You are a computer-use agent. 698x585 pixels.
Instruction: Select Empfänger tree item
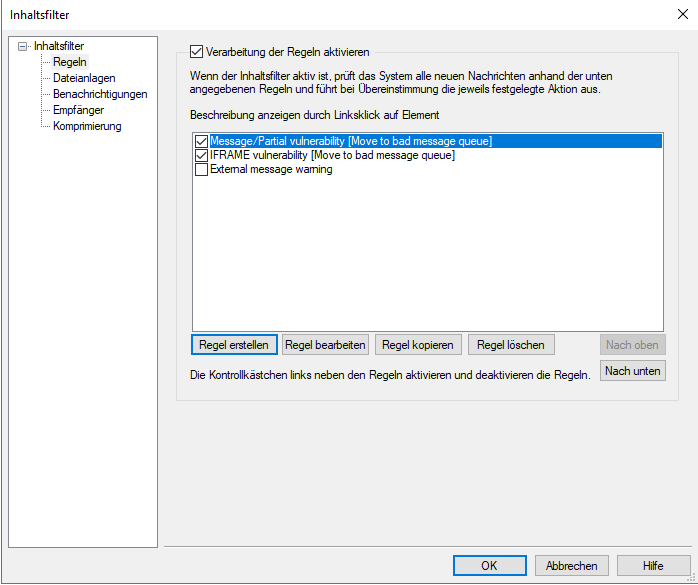[x=78, y=110]
